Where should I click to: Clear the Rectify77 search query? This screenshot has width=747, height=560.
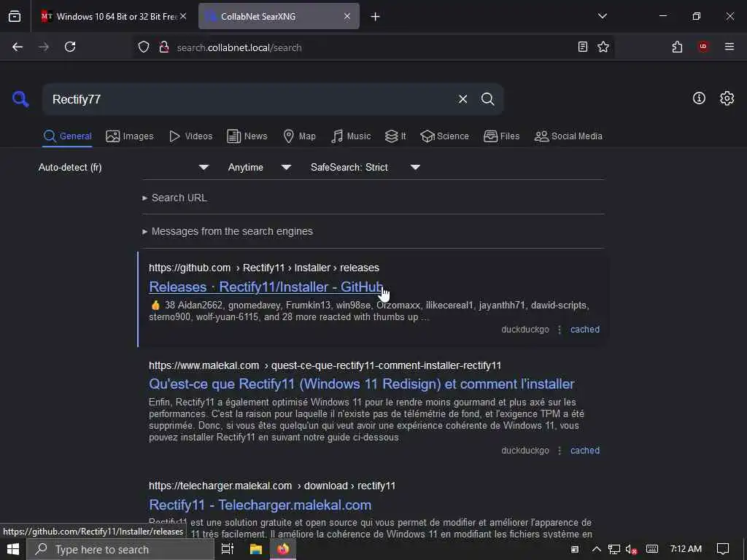[462, 99]
